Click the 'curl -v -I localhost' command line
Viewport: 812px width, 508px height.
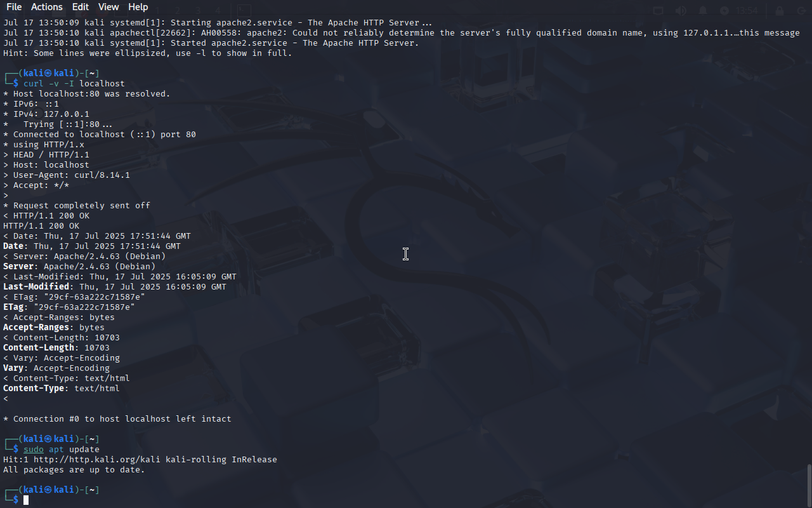pyautogui.click(x=74, y=83)
